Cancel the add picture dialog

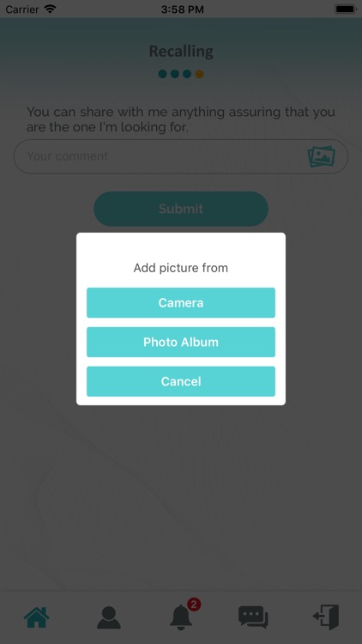181,381
